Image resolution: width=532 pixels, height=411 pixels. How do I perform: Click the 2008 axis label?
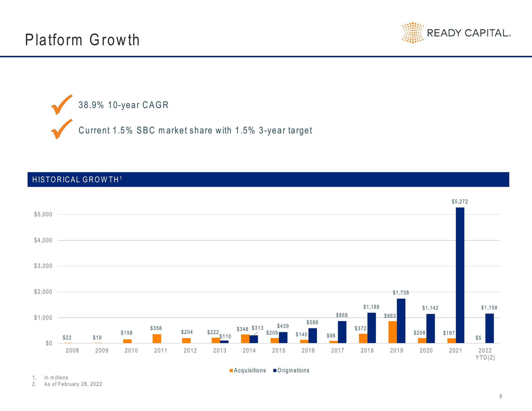pos(72,350)
